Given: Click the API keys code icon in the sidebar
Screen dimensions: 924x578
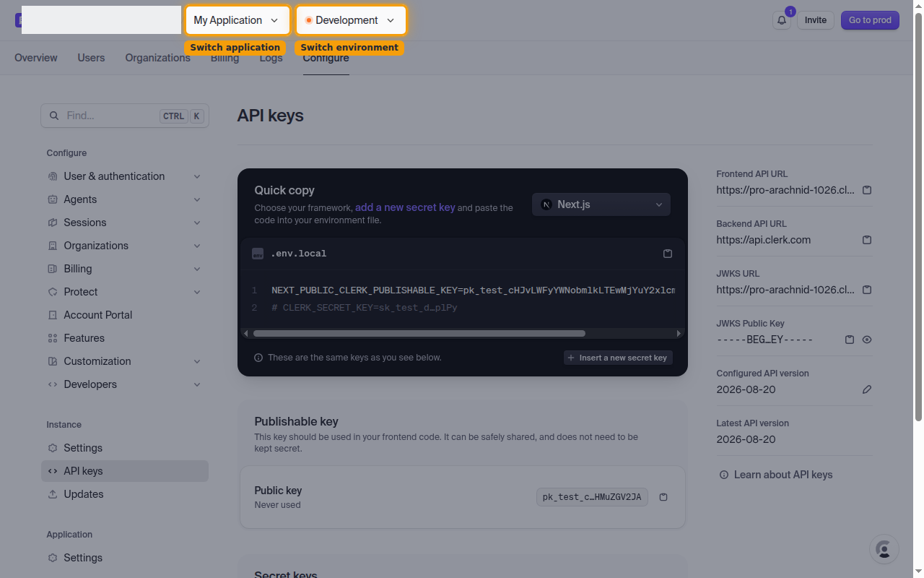Looking at the screenshot, I should 53,471.
